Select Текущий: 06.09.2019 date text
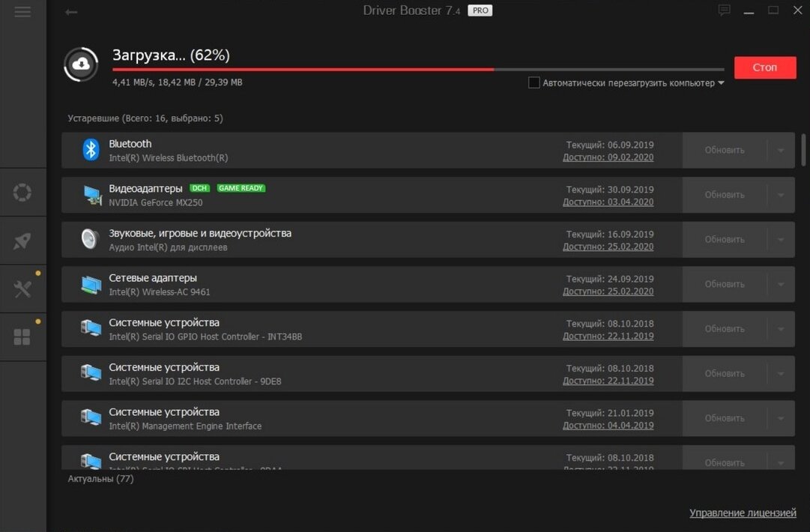This screenshot has height=532, width=810. [x=610, y=145]
